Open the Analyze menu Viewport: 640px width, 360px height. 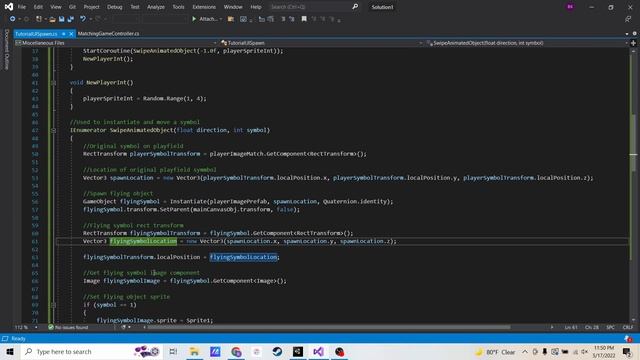pyautogui.click(x=156, y=7)
